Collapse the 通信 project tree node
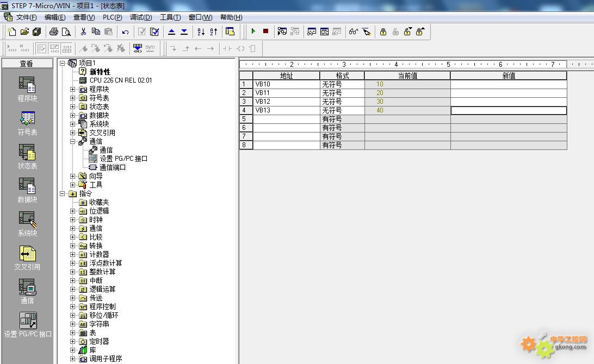The image size is (594, 364). click(73, 141)
